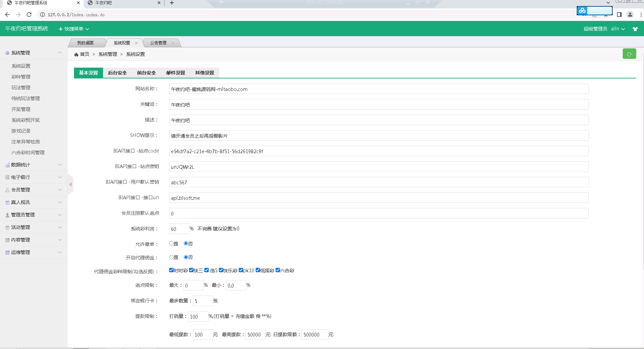
Task: Open 彩种管理 in the sidebar
Action: [21, 77]
